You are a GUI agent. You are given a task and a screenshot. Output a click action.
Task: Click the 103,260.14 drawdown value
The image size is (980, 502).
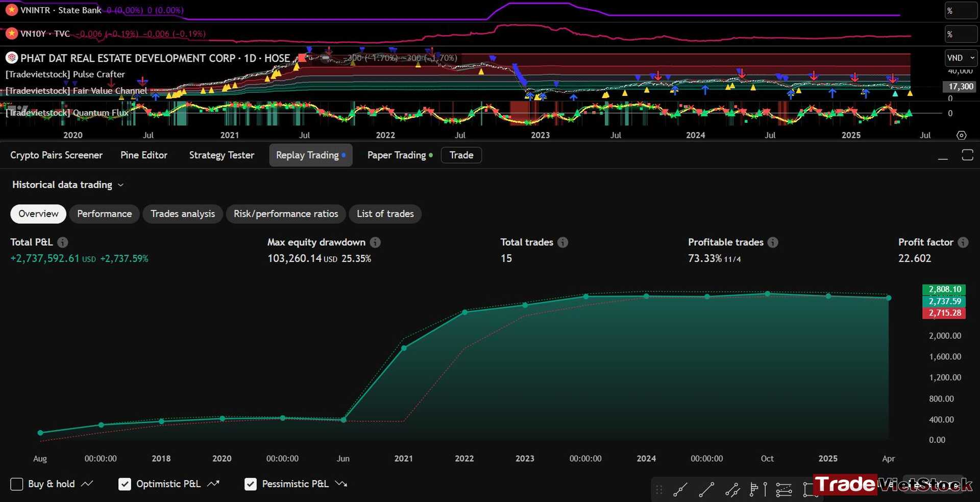(x=295, y=259)
